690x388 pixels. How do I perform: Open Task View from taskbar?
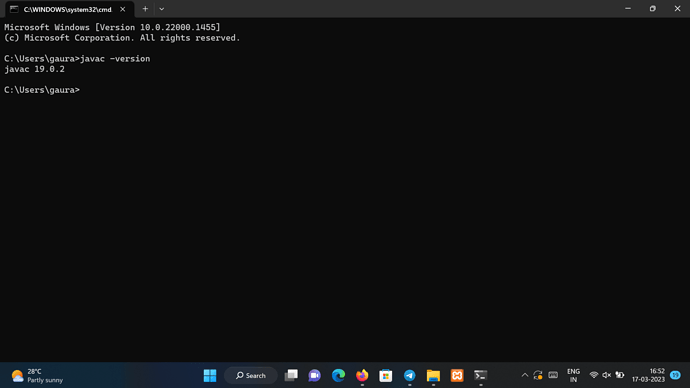(291, 375)
